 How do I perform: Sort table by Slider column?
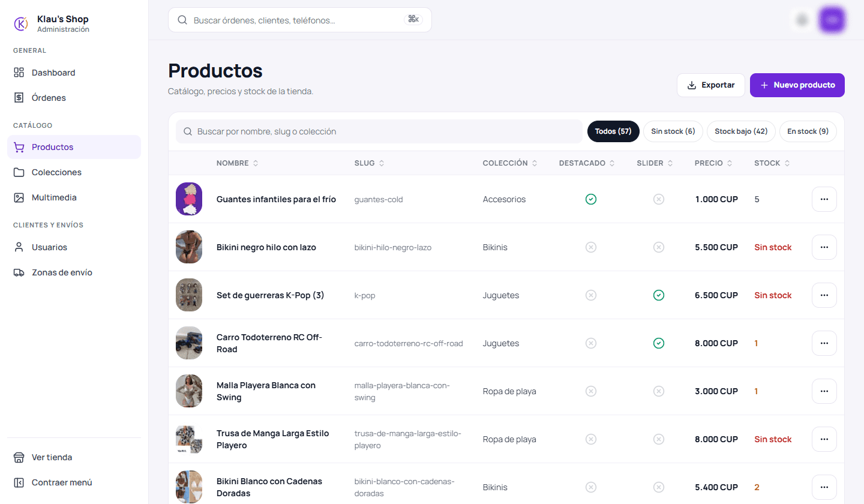tap(655, 163)
